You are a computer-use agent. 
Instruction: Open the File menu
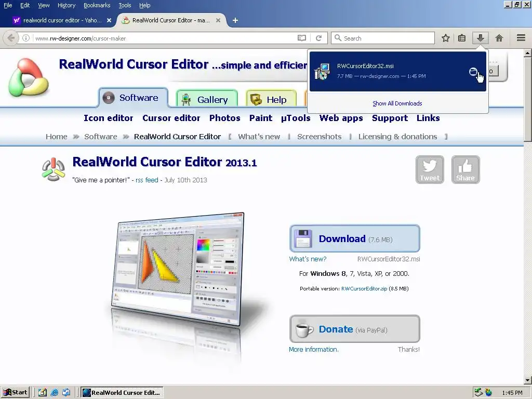point(7,5)
